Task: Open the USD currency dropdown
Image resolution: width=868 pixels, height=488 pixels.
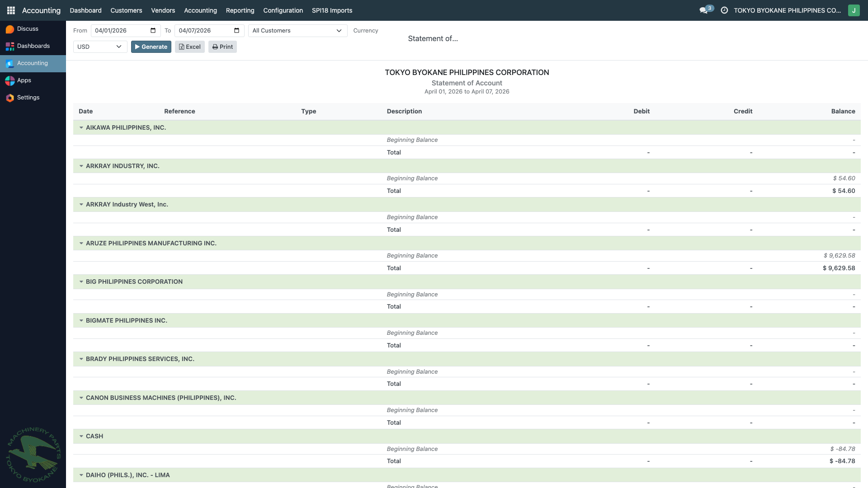Action: pyautogui.click(x=100, y=47)
